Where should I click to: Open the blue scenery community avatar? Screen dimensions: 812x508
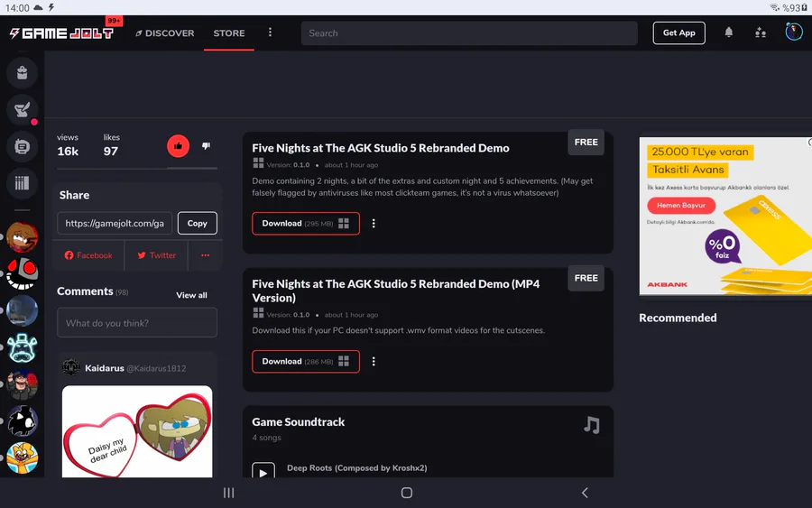pos(22,310)
